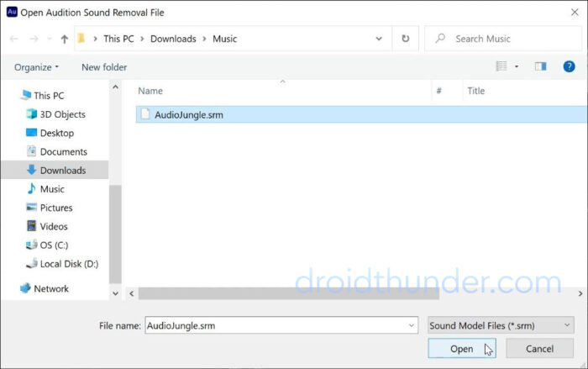
Task: Click the Help question mark icon
Action: [569, 66]
